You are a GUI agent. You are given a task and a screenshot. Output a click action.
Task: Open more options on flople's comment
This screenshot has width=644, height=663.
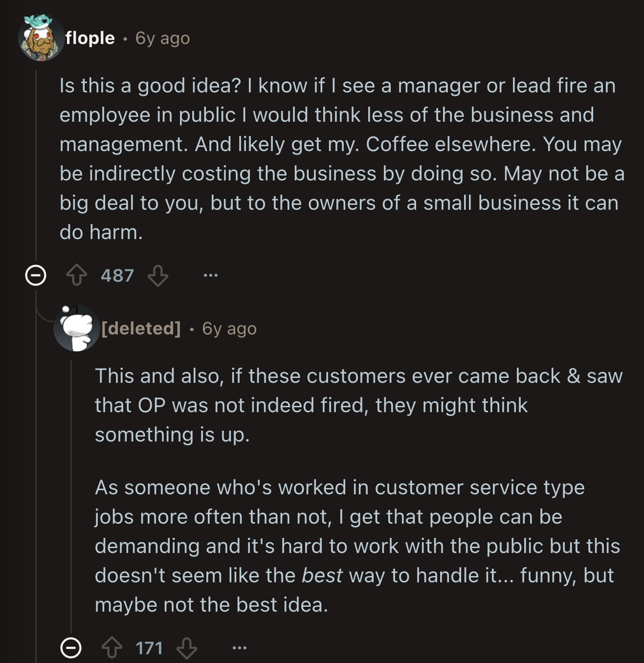click(211, 275)
